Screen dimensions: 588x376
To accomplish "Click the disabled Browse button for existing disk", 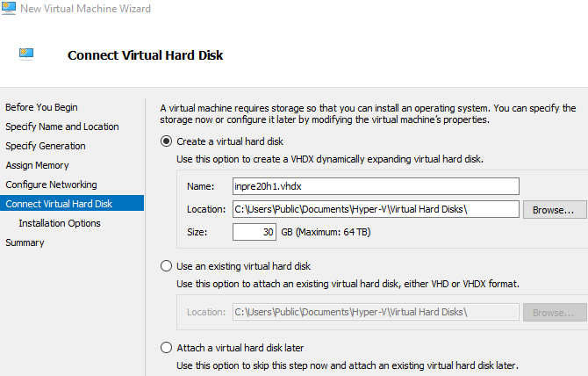I will click(x=555, y=312).
